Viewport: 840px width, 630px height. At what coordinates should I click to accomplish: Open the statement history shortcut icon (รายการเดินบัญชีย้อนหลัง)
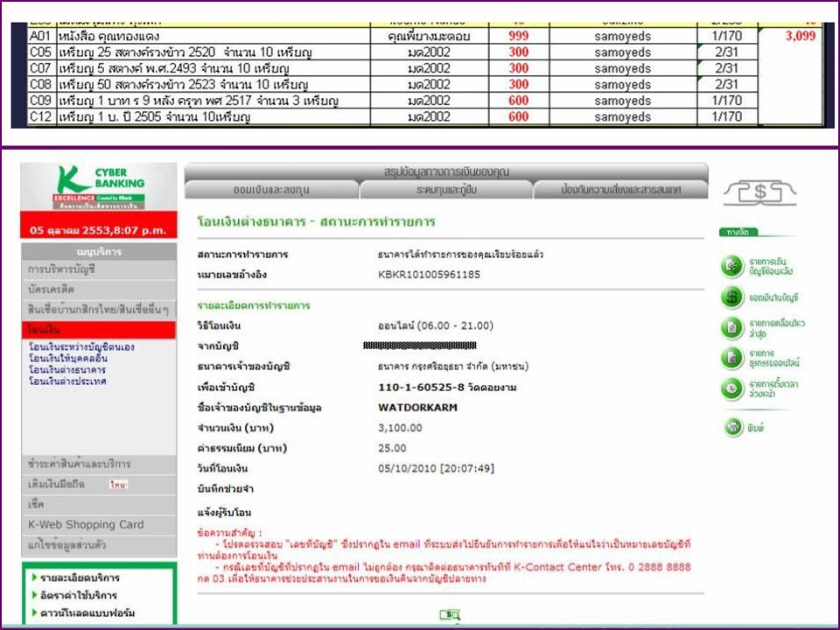click(731, 266)
